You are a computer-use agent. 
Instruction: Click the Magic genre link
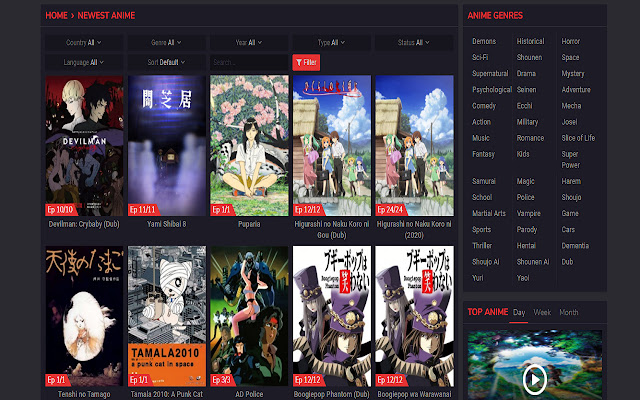click(525, 181)
